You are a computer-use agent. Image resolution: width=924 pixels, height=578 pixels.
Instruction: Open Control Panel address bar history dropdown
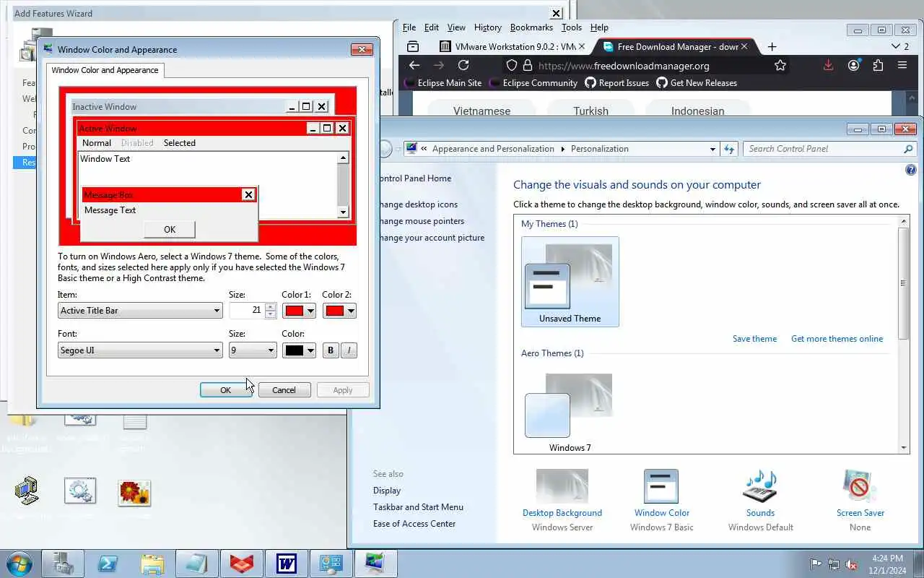tap(712, 149)
